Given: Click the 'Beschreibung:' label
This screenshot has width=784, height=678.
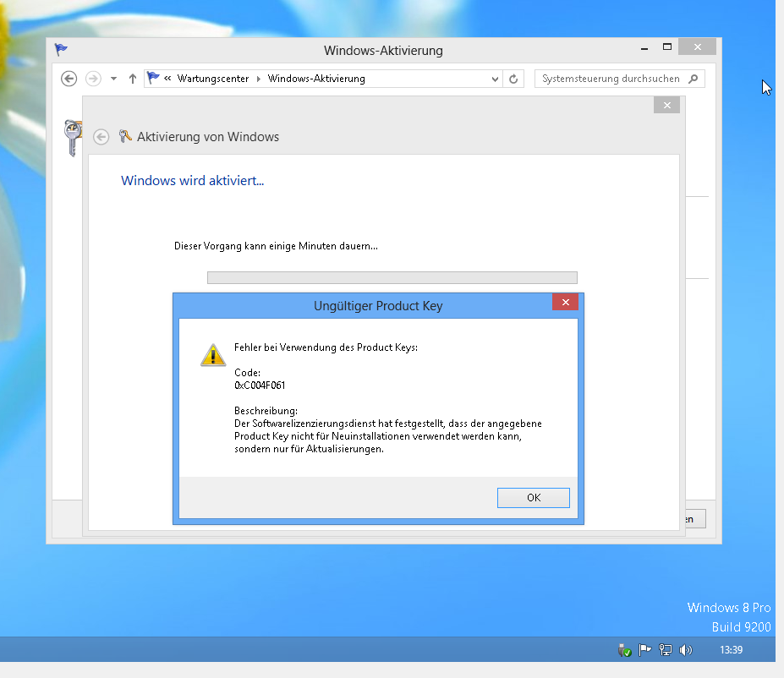Looking at the screenshot, I should 266,411.
